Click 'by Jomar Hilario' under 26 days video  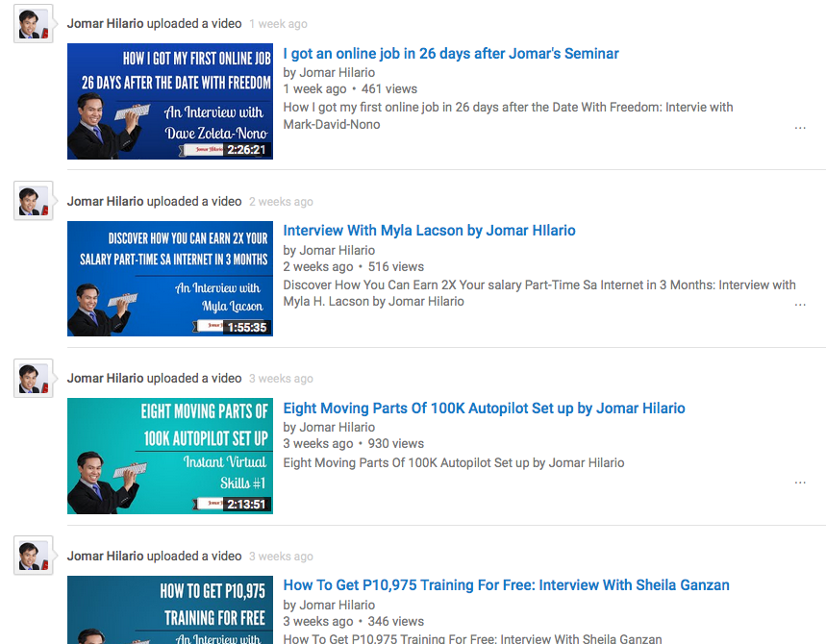click(329, 73)
